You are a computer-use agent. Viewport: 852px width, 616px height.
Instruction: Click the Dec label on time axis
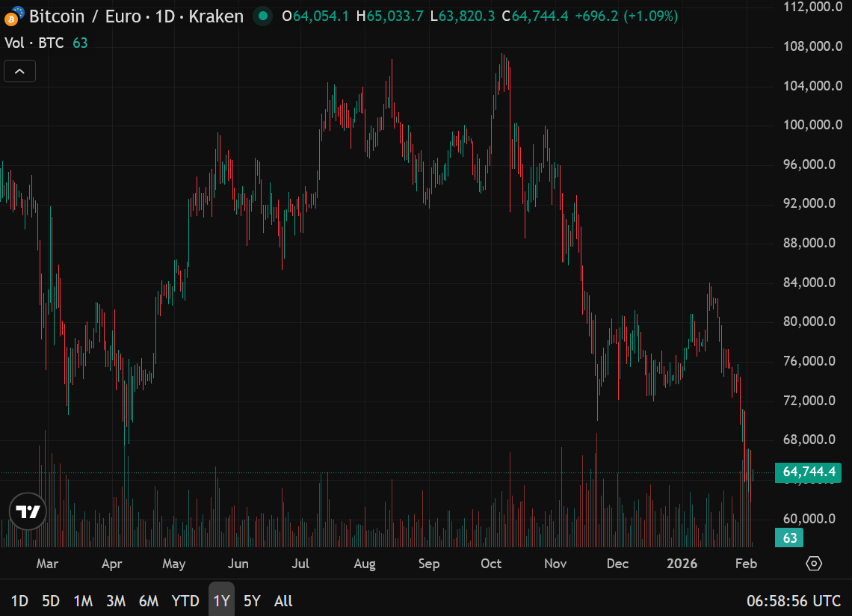[618, 564]
